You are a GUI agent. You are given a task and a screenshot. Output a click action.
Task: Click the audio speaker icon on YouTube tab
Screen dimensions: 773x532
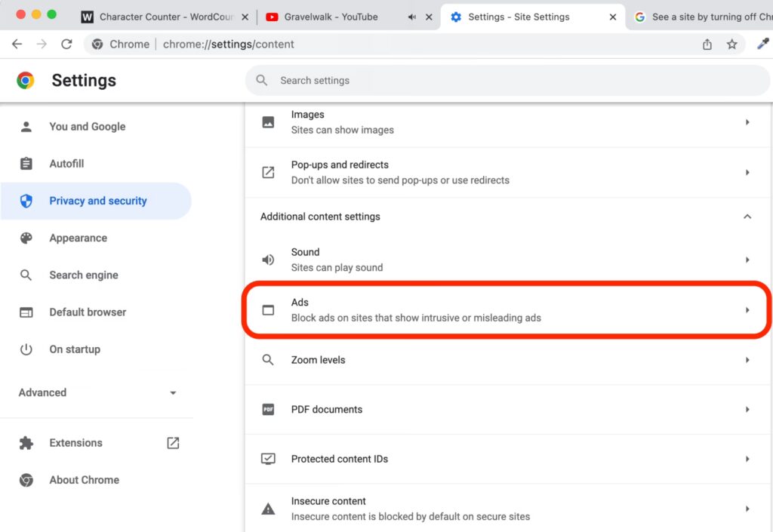(x=412, y=17)
